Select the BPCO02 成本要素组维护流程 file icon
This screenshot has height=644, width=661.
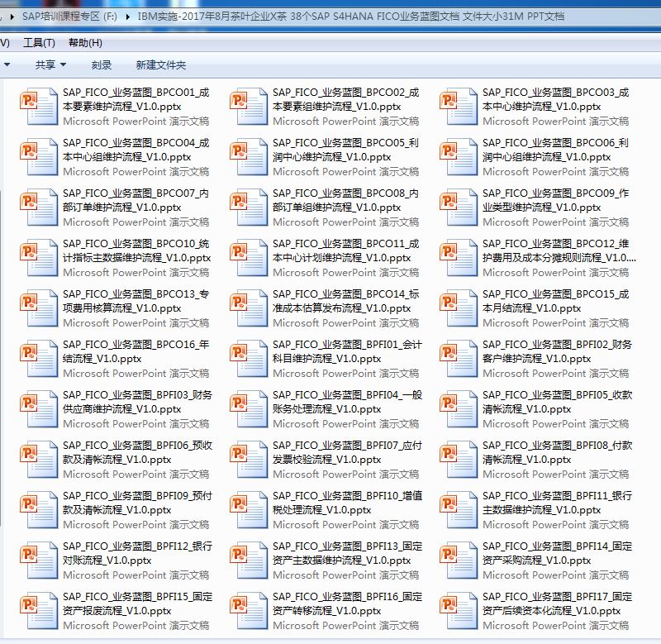[249, 107]
